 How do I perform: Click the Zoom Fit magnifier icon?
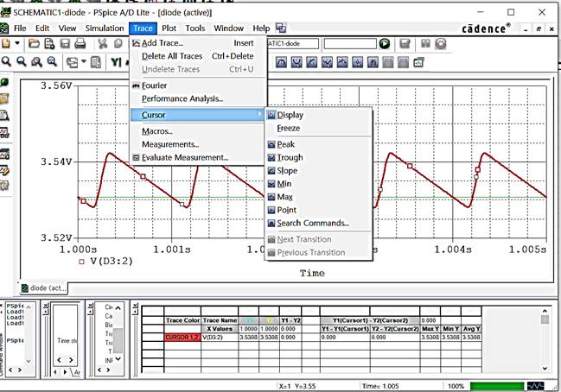[52, 61]
